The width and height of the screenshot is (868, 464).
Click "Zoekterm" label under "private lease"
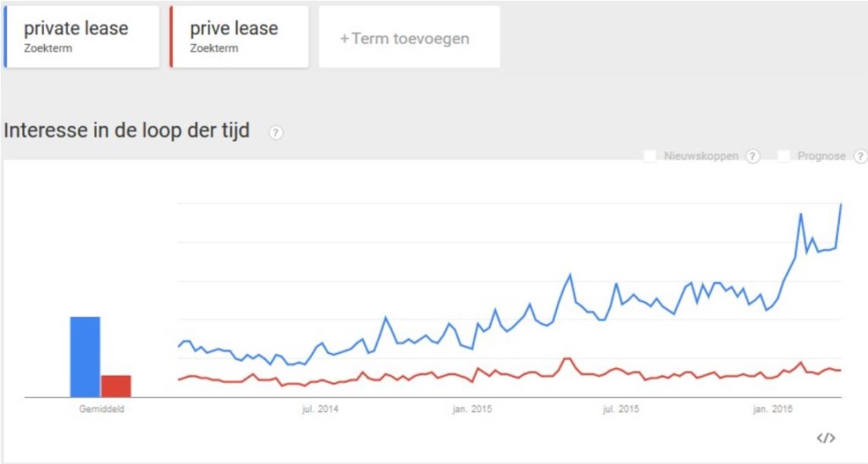tap(47, 48)
